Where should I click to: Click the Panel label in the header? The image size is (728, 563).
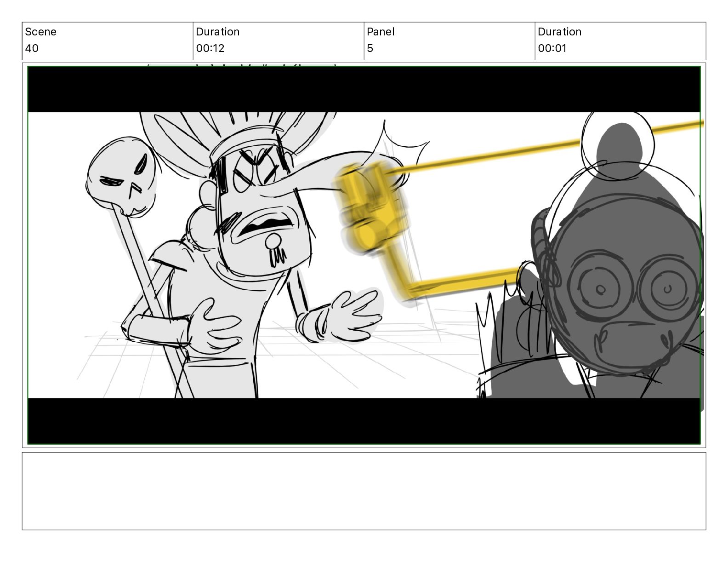(x=381, y=32)
